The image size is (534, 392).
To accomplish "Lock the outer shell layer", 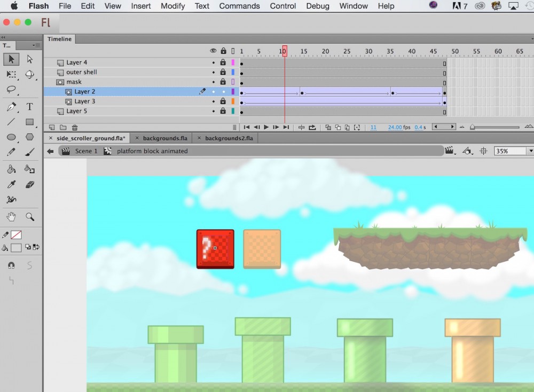I will [223, 72].
